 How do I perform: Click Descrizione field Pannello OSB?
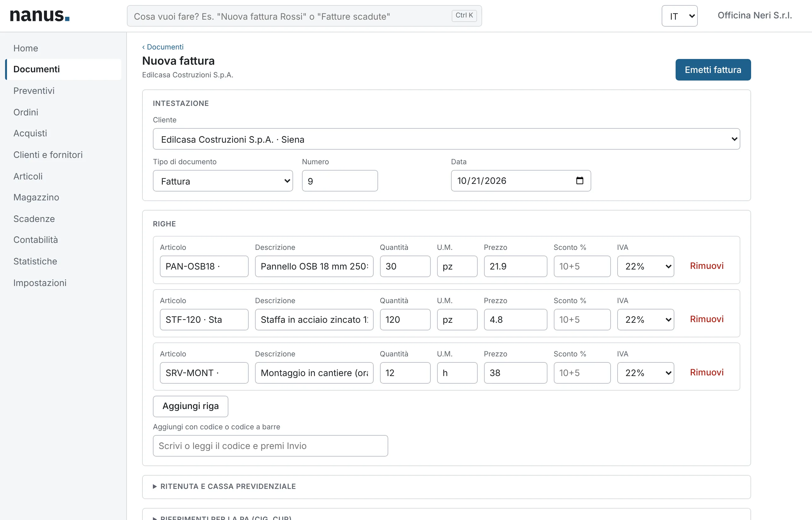click(314, 266)
